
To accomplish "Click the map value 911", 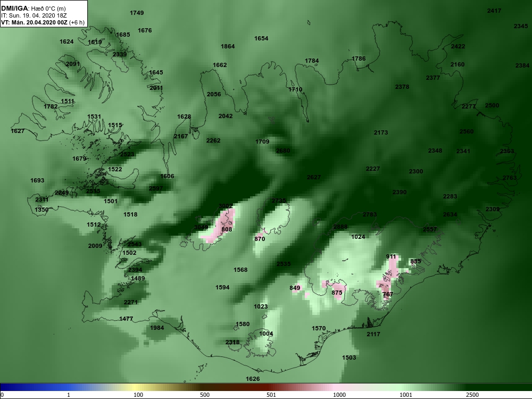I will pos(391,256).
